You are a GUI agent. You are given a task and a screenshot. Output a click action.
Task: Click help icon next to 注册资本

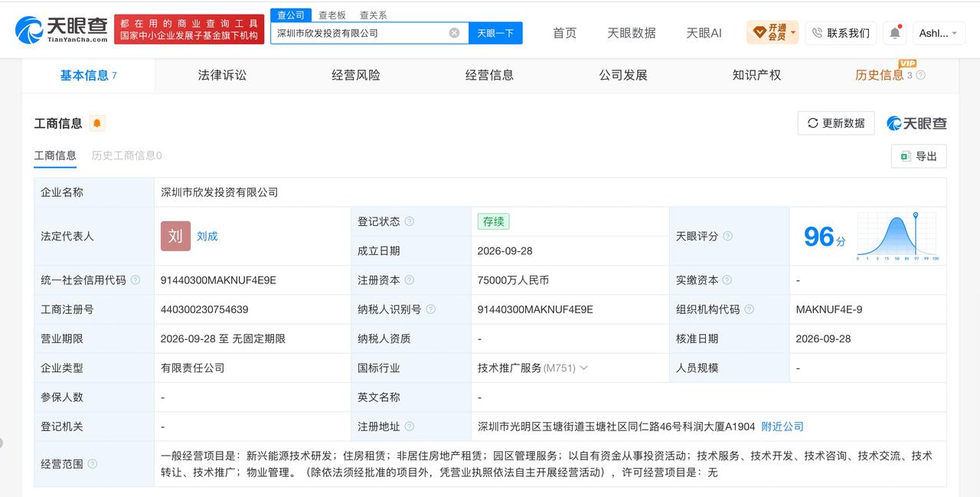pyautogui.click(x=410, y=280)
